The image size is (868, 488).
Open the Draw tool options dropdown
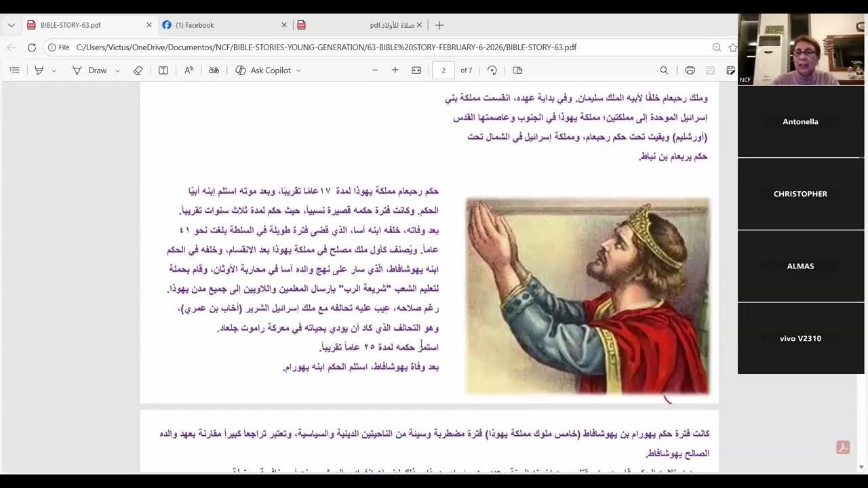117,70
